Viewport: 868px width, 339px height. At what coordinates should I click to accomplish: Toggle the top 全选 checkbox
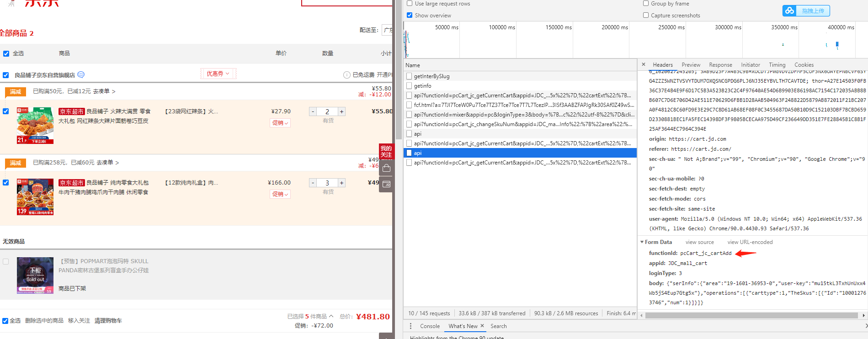pyautogui.click(x=6, y=53)
